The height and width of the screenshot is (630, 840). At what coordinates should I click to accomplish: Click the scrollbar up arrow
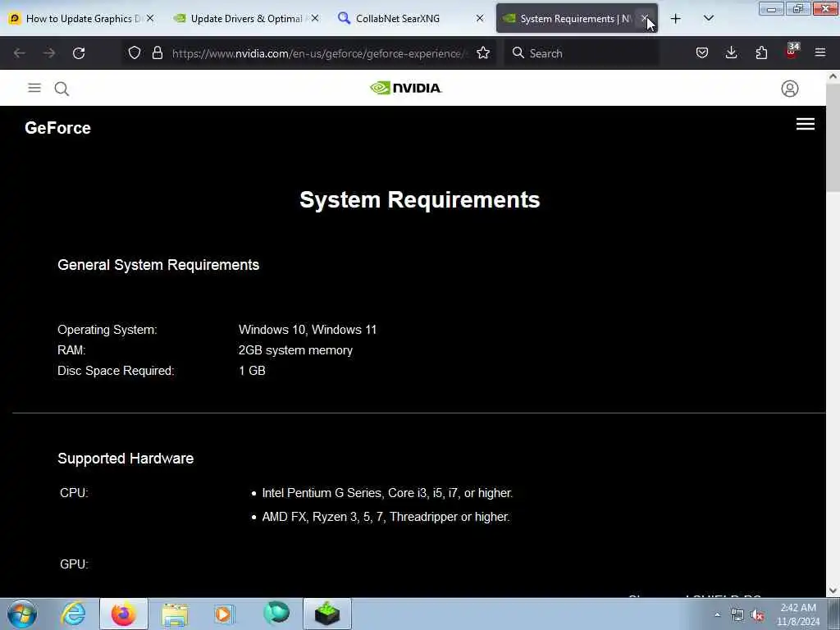[x=833, y=76]
